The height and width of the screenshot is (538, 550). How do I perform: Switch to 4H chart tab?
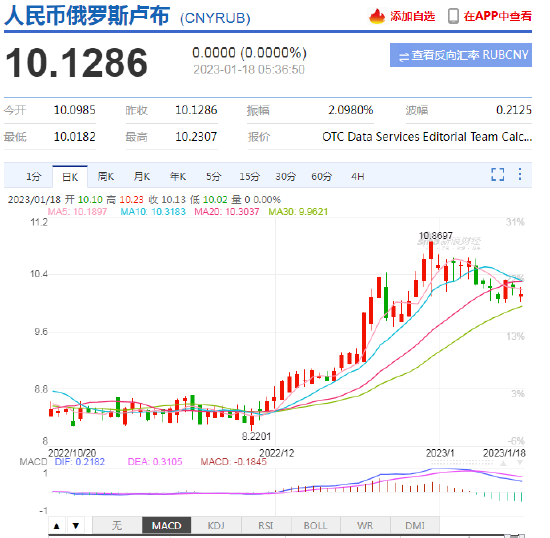click(357, 176)
